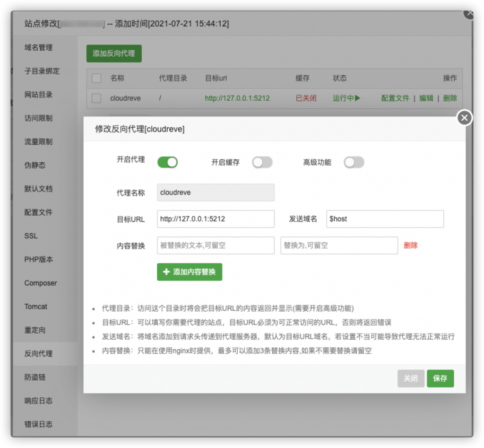Click the 运行中 status play indicator
484x448 pixels.
pos(346,98)
